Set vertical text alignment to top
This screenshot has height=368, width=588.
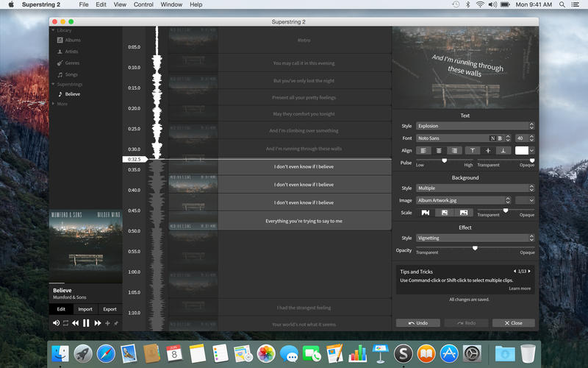click(x=473, y=151)
